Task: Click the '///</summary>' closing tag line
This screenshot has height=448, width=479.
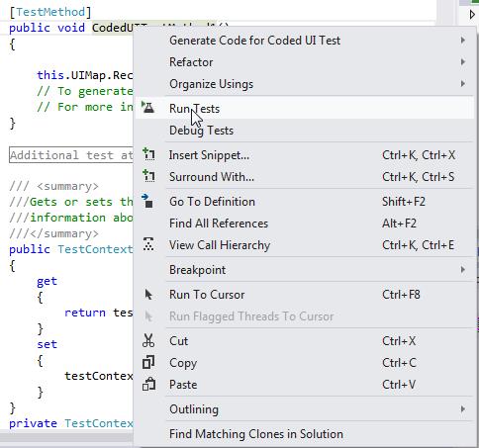Action: coord(53,233)
